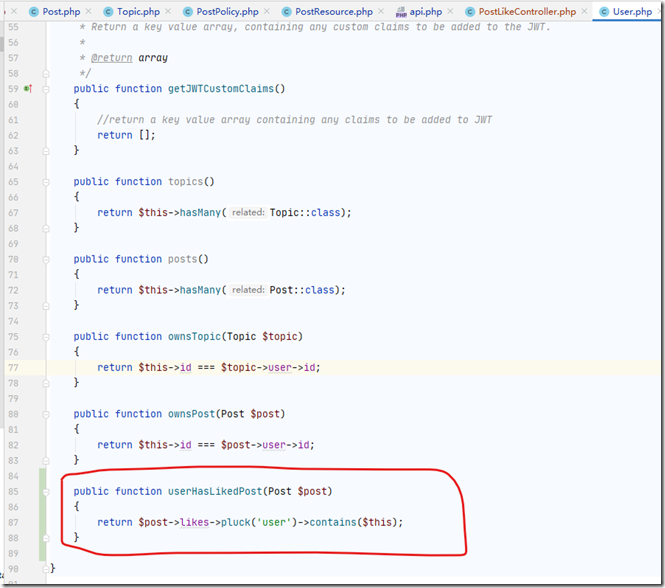The height and width of the screenshot is (588, 665).
Task: Click Topic::class in hasMany call
Action: (305, 213)
